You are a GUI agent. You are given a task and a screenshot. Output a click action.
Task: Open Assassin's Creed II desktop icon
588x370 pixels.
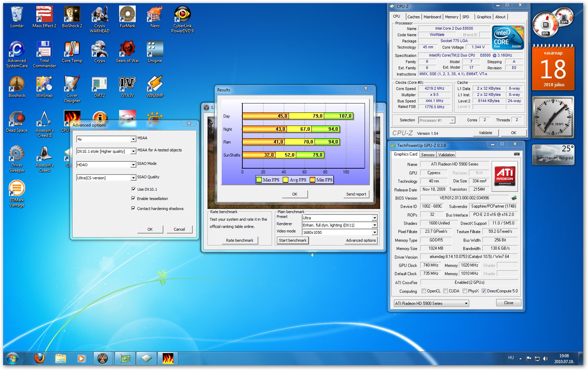pos(44,124)
